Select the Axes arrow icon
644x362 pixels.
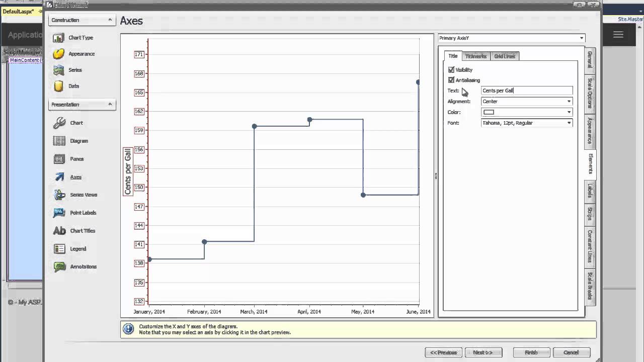59,177
